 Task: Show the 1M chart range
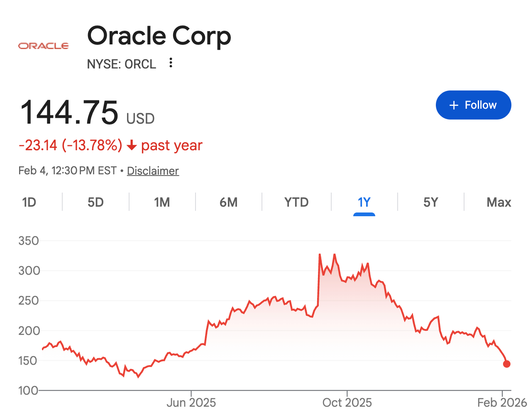pyautogui.click(x=162, y=202)
